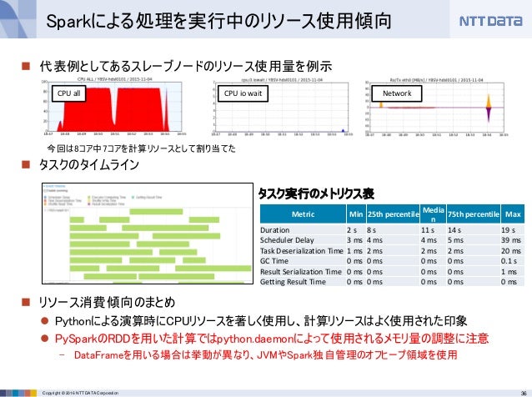This screenshot has width=532, height=397.
Task: Select the 'Duration' metric row label
Action: (x=275, y=230)
